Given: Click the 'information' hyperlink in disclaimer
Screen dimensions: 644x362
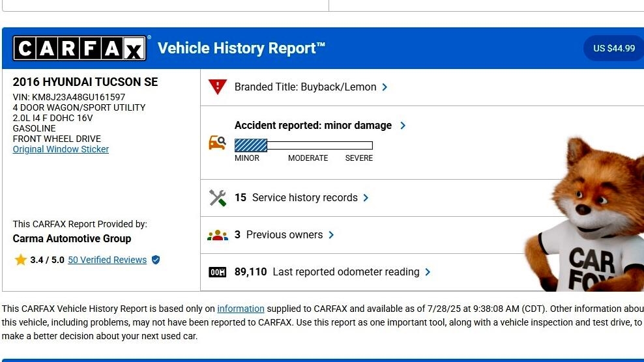Looking at the screenshot, I should coord(241,309).
